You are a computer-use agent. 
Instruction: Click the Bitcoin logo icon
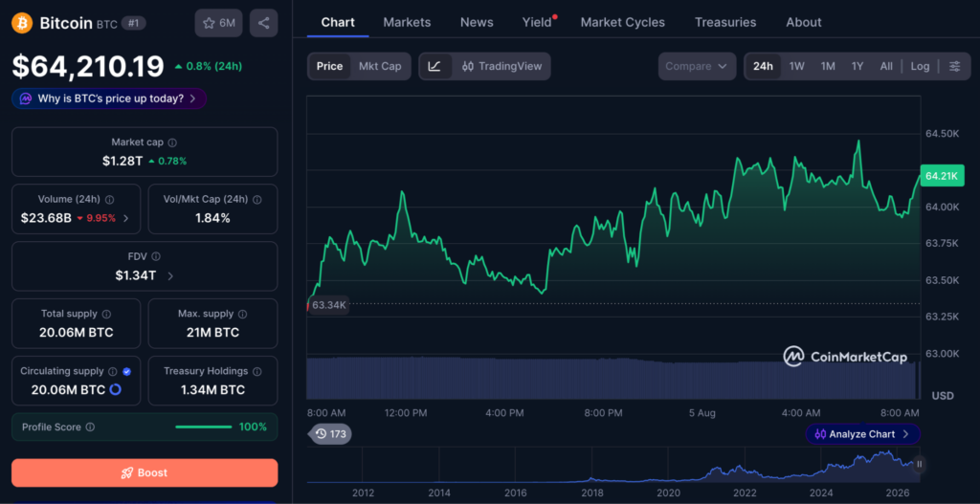click(22, 24)
